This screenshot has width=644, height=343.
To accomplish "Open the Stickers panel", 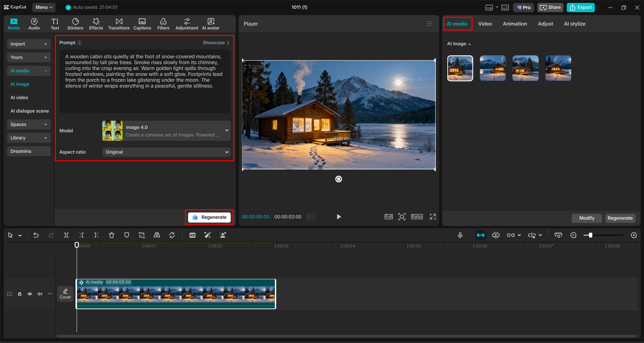I will point(75,24).
